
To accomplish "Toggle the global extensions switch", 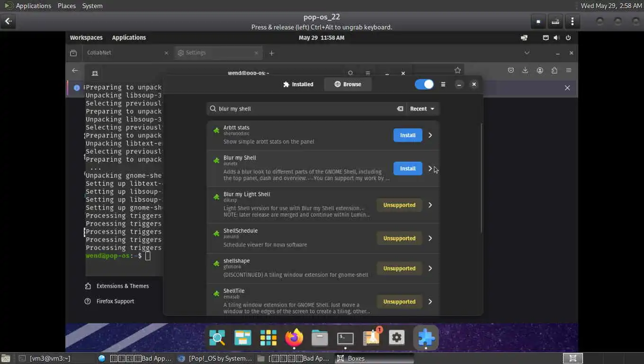I will [x=424, y=84].
